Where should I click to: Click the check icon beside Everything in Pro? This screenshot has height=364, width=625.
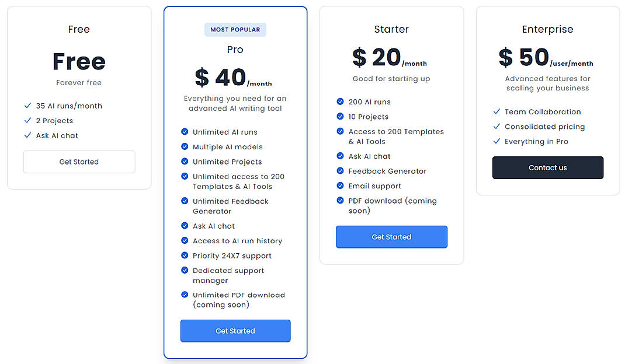497,141
